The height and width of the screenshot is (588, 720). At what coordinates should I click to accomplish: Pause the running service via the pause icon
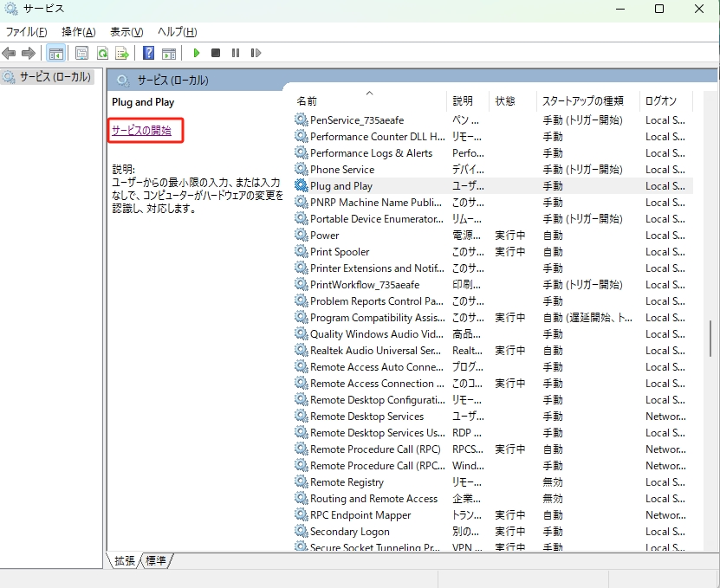click(235, 53)
